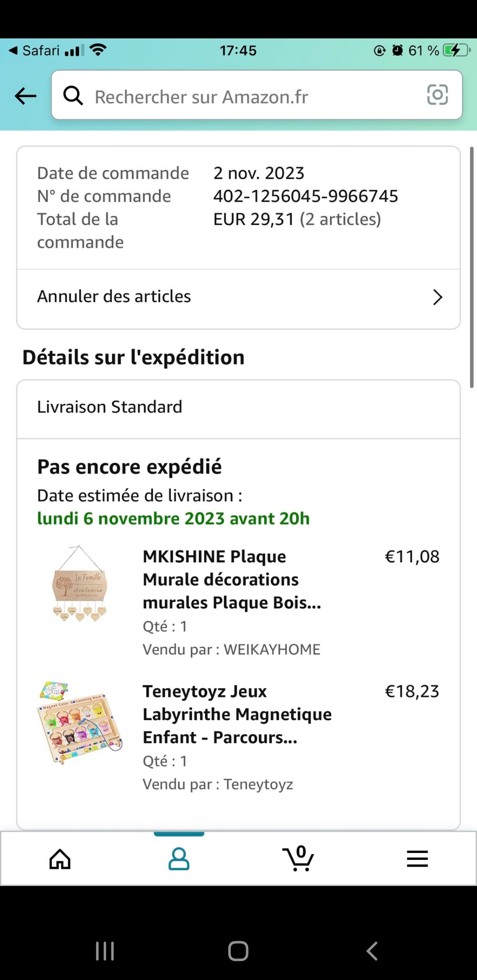Image resolution: width=477 pixels, height=980 pixels.
Task: Expand Annuler des articles chevron
Action: [437, 298]
